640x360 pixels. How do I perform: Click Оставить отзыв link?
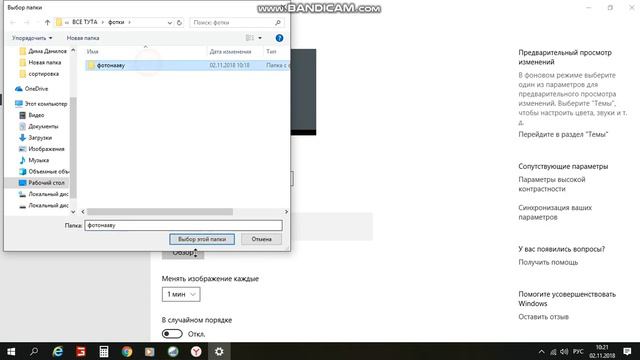tap(543, 317)
